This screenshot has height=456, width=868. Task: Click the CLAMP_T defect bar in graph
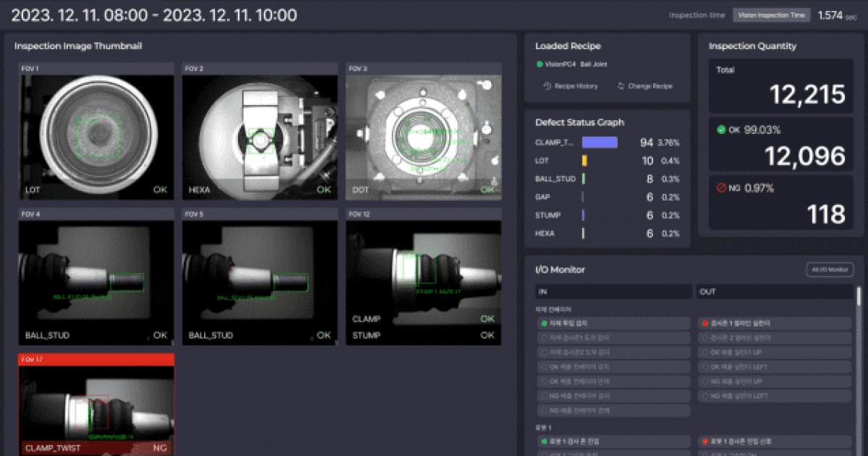[x=600, y=143]
